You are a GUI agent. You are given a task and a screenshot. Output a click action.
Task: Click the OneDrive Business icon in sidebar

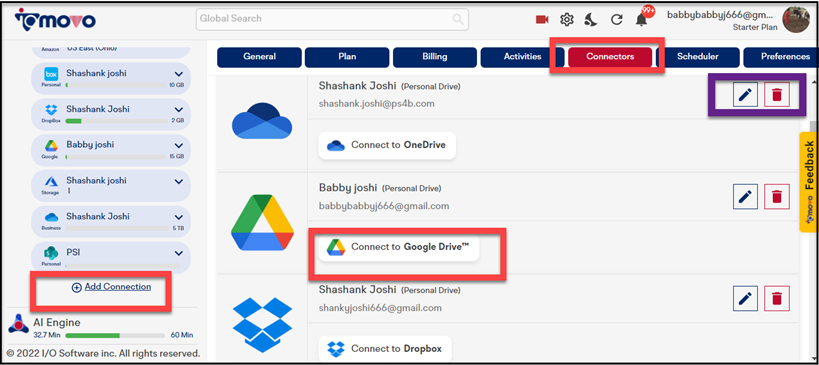pyautogui.click(x=51, y=217)
